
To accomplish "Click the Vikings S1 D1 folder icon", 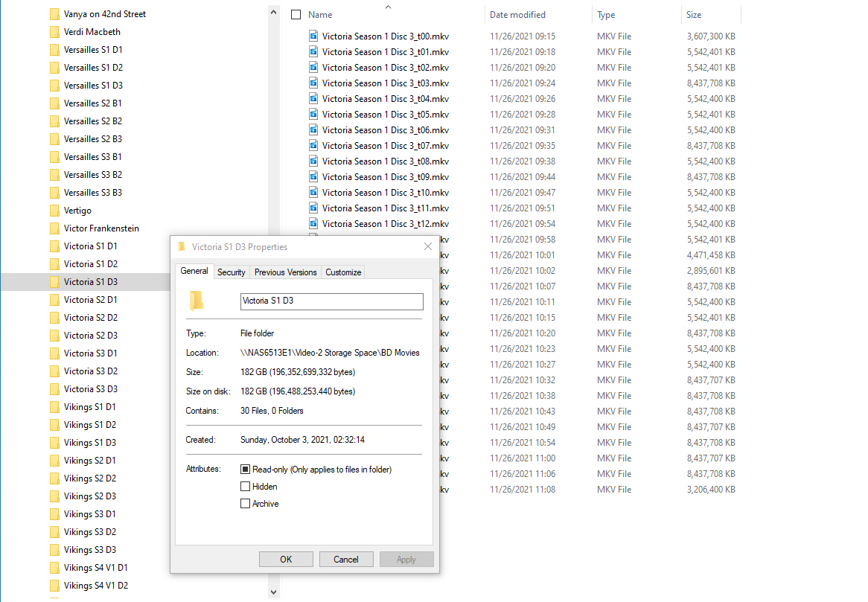I will pos(54,407).
